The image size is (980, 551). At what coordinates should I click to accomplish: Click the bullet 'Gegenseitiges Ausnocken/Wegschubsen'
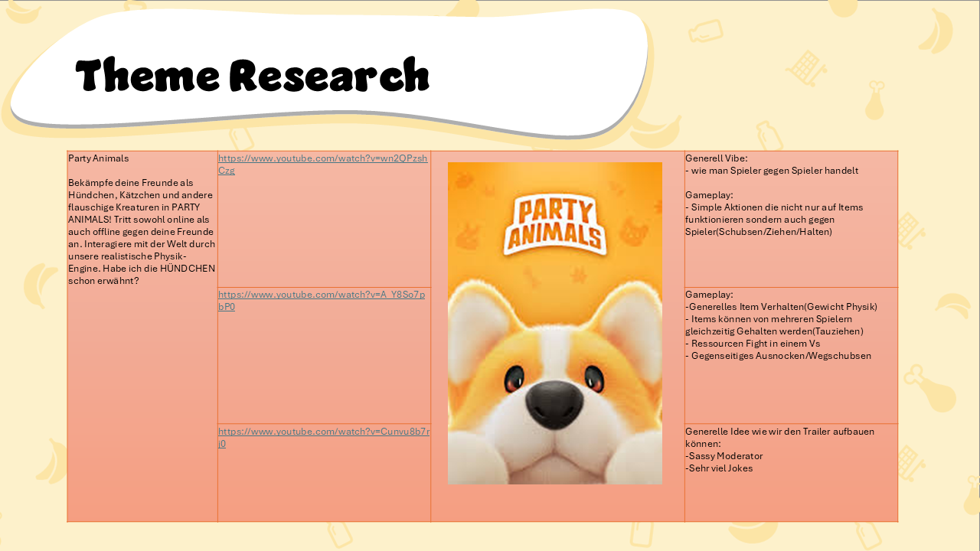(778, 356)
